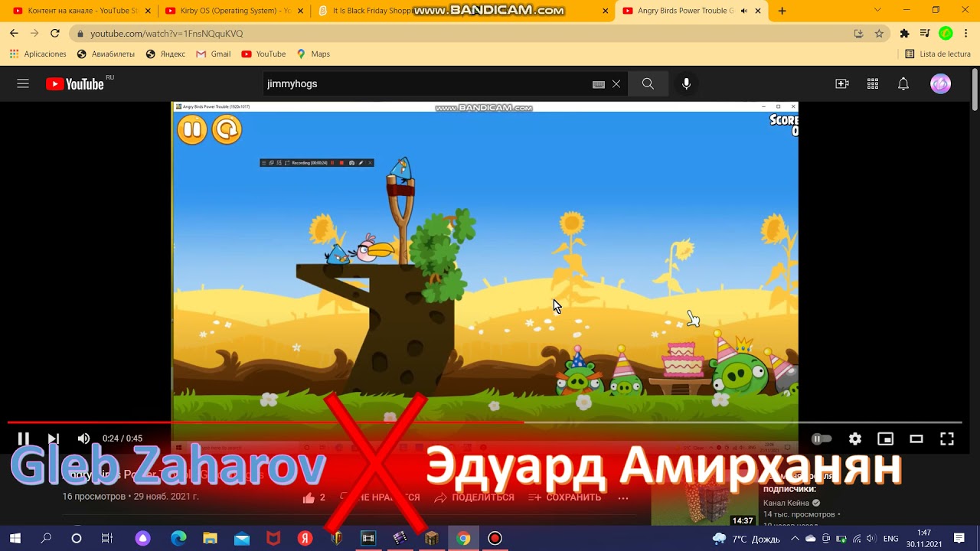Focus the youtube.com address bar

tap(459, 34)
